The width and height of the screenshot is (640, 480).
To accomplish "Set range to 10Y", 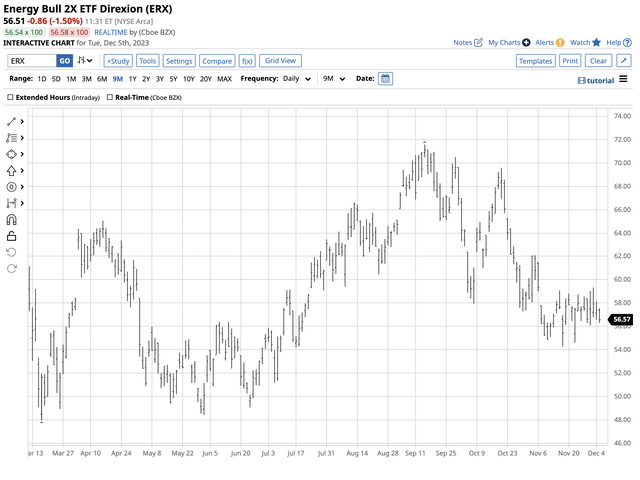I will click(189, 79).
